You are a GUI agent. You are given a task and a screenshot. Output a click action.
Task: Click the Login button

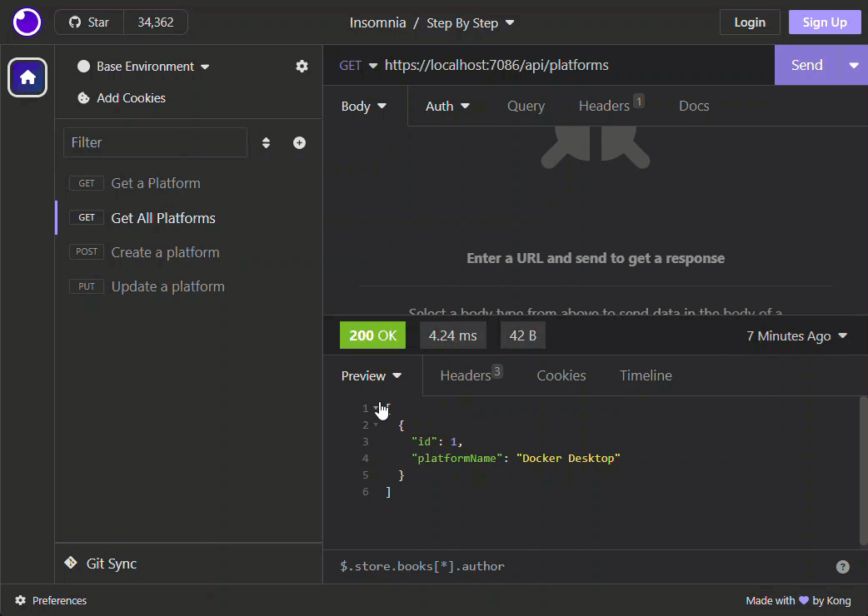coord(750,22)
